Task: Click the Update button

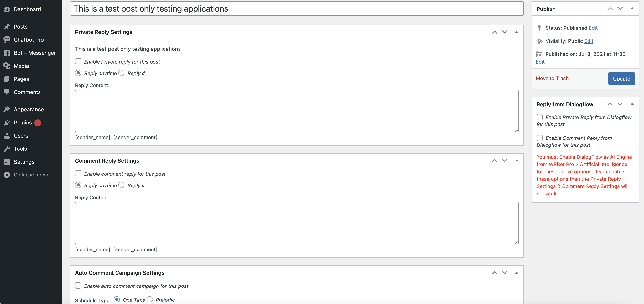Action: click(621, 79)
